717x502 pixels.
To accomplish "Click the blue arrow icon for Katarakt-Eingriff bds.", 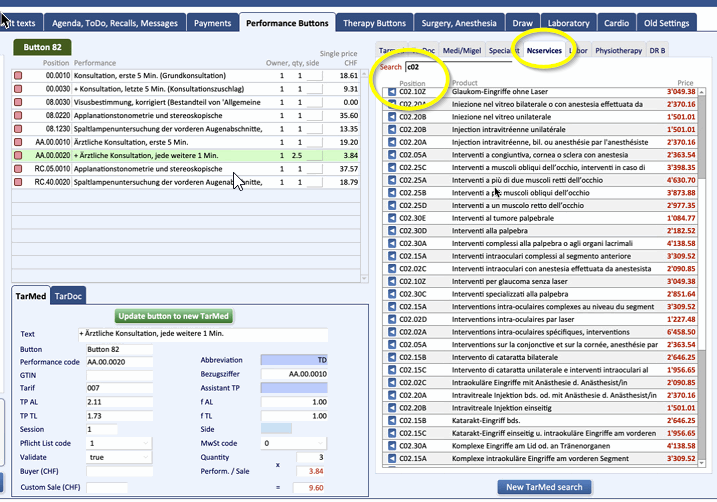I will pyautogui.click(x=391, y=420).
